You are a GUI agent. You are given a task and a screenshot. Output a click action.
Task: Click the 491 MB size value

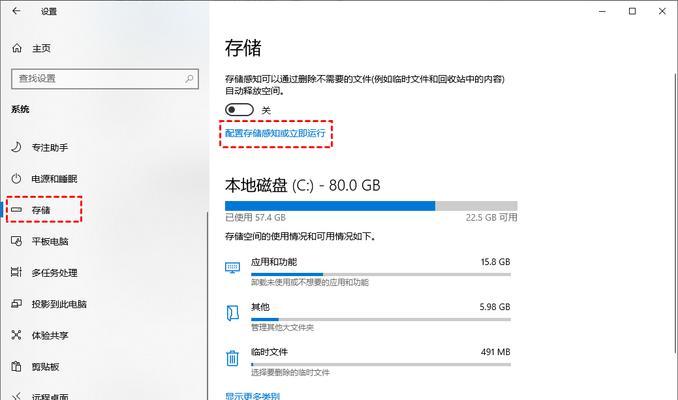496,352
